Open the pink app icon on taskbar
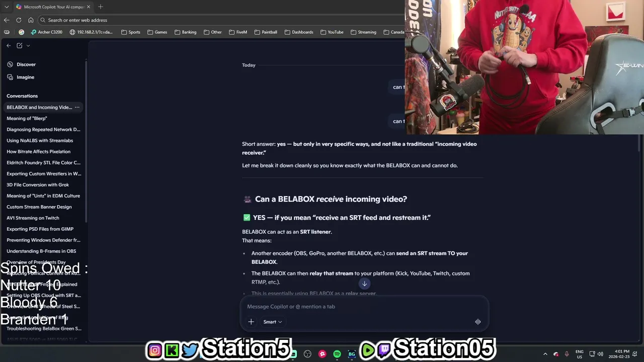Image resolution: width=644 pixels, height=362 pixels. click(323, 354)
